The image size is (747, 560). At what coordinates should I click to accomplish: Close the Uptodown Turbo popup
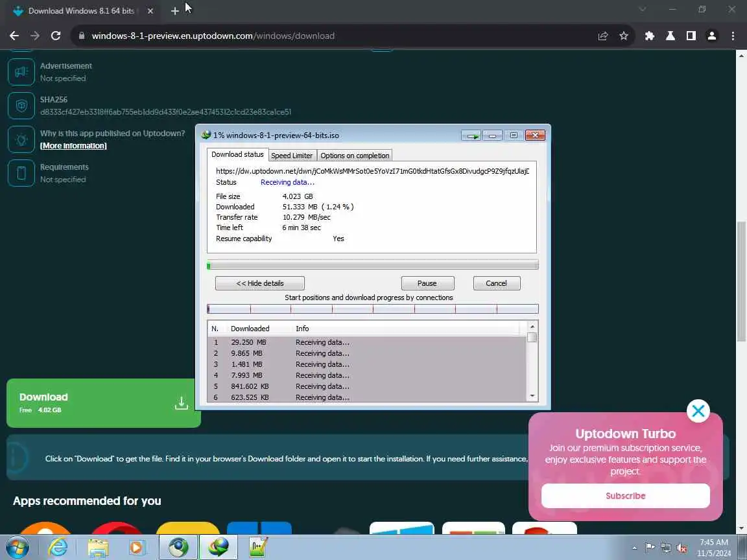(x=698, y=410)
